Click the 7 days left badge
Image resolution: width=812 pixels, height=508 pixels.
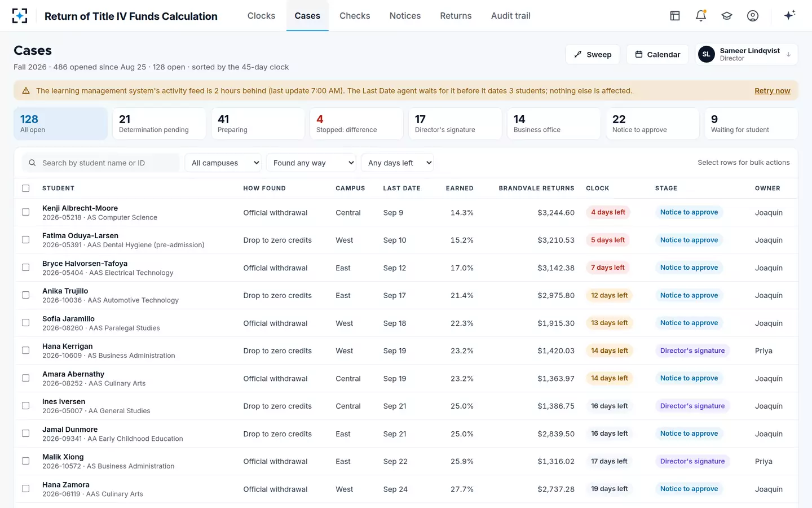[x=608, y=268]
